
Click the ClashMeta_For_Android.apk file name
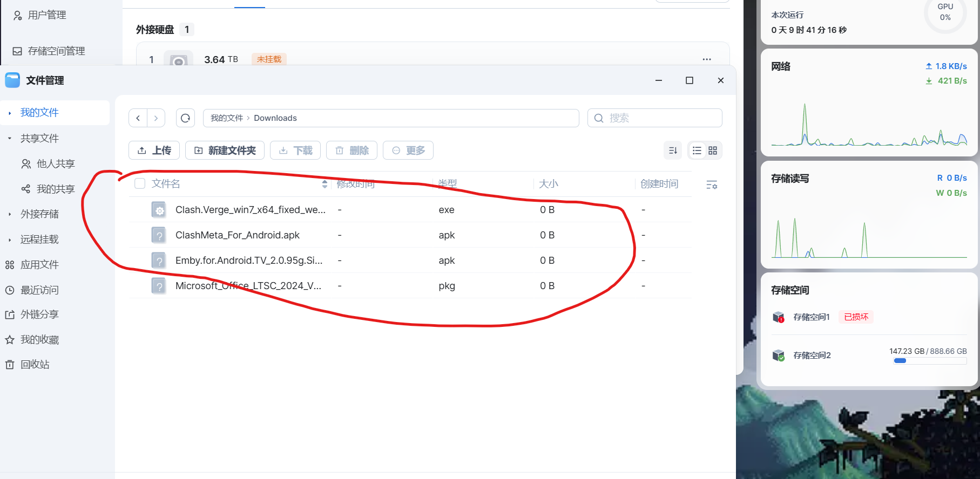(238, 235)
